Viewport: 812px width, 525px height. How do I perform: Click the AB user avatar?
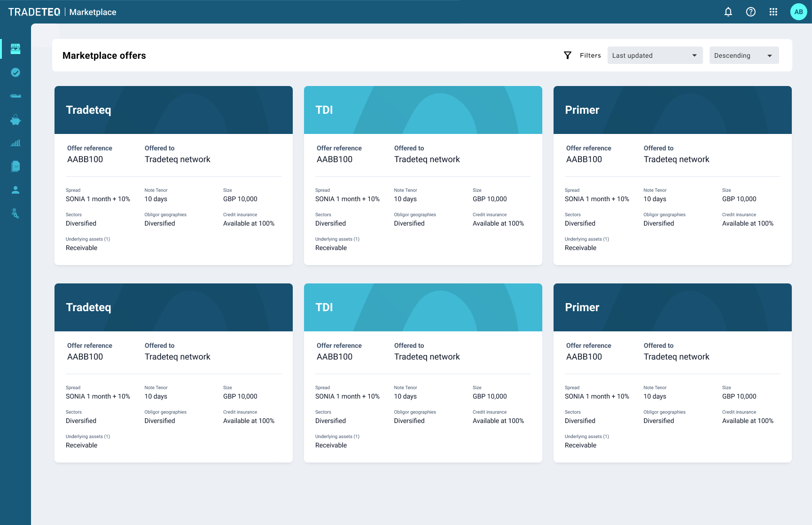798,12
